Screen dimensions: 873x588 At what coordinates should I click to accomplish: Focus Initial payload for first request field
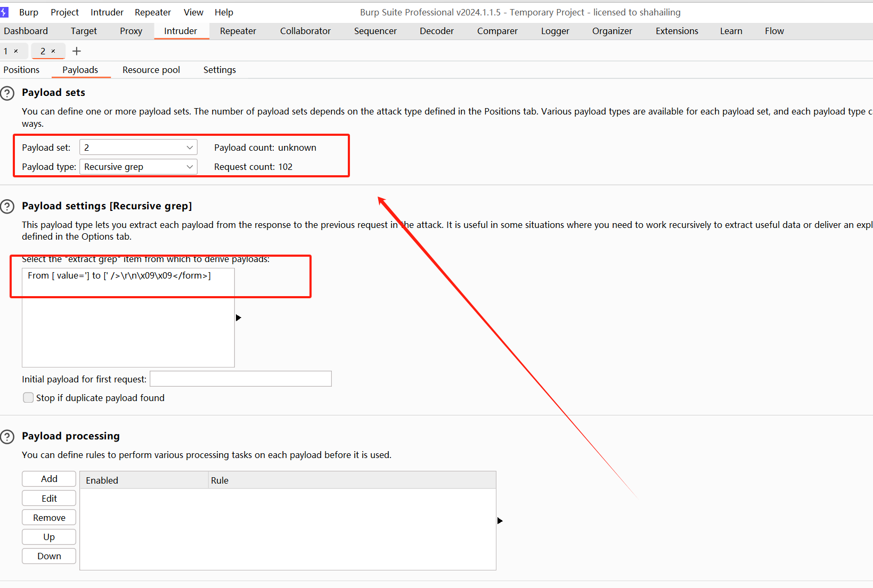point(241,379)
